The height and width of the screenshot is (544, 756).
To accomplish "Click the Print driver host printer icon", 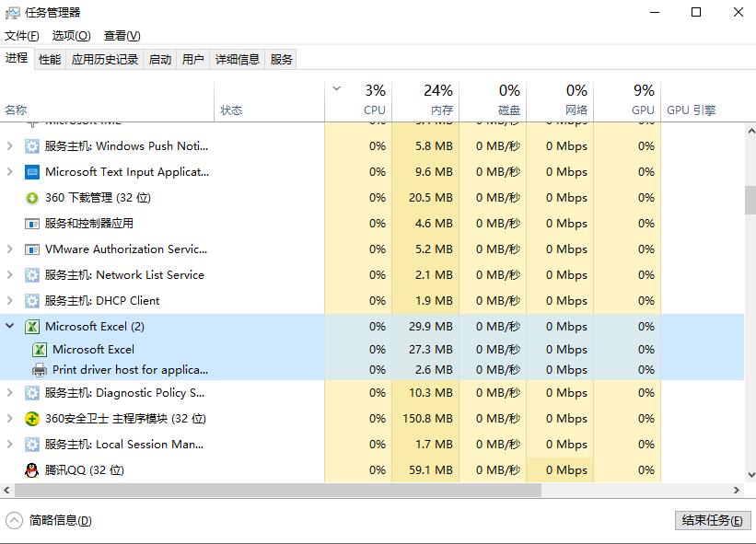I will tap(40, 370).
